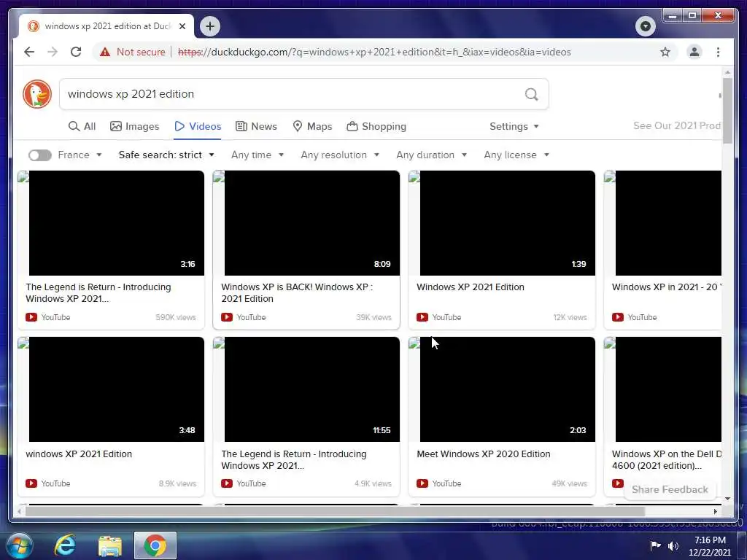Click YouTube icon under Windows XP is BACK
Viewport: 747px width, 560px height.
(x=227, y=317)
